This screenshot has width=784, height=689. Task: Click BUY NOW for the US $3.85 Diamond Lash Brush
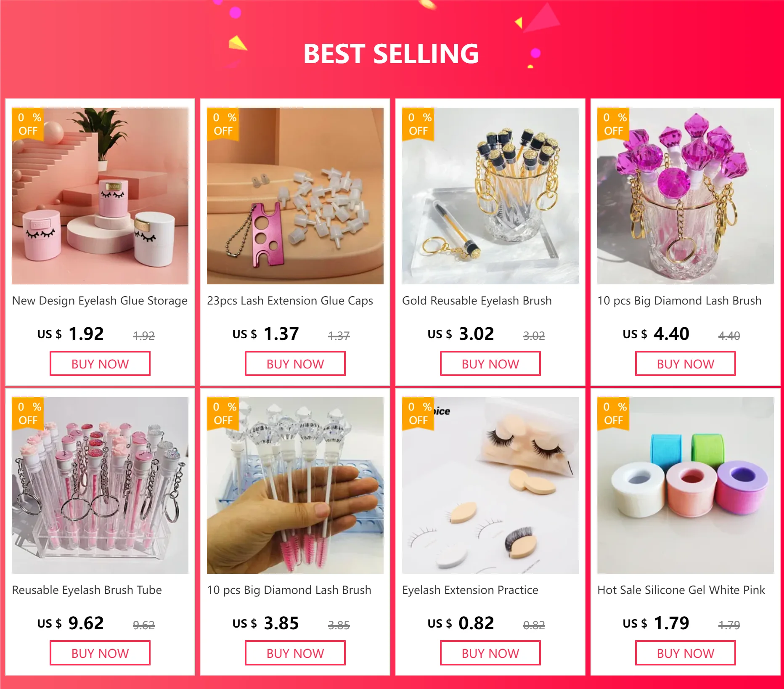pyautogui.click(x=295, y=653)
